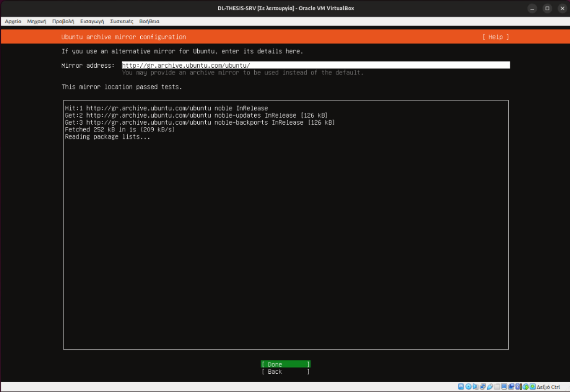
Task: Click the mouse integration status icon
Action: pos(525,387)
